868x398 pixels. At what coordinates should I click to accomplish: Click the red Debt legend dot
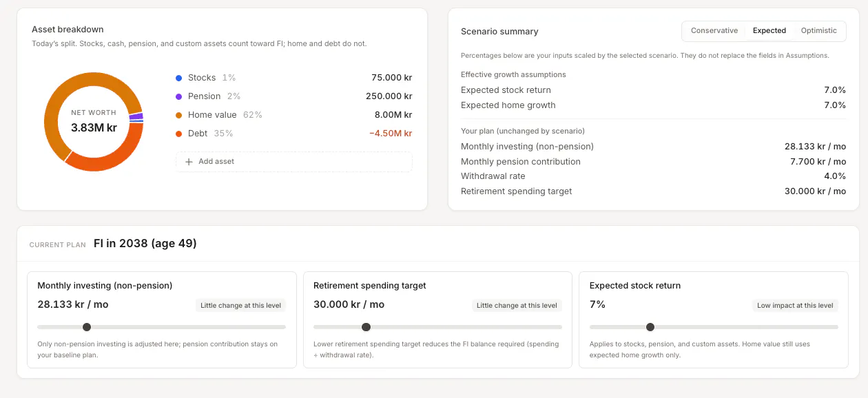[x=179, y=134]
